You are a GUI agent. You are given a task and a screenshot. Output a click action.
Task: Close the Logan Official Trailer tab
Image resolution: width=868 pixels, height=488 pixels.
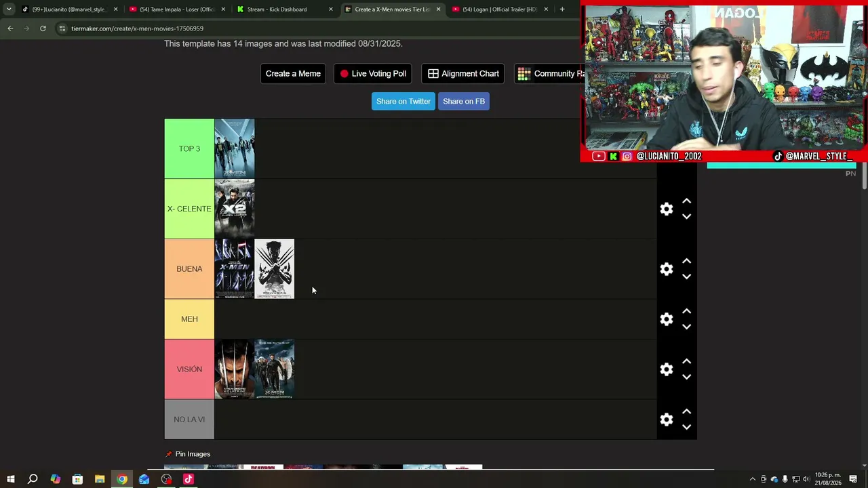(x=546, y=9)
